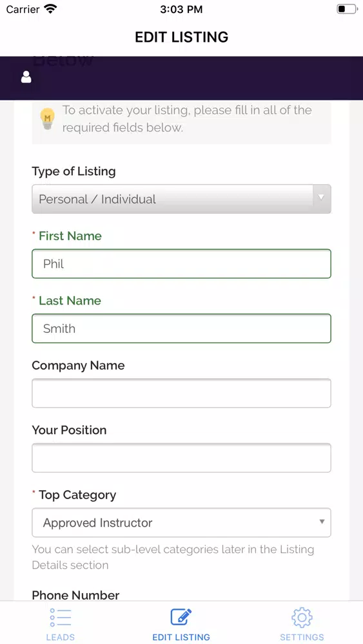
Task: Tap the user profile icon in purple bar
Action: [26, 77]
